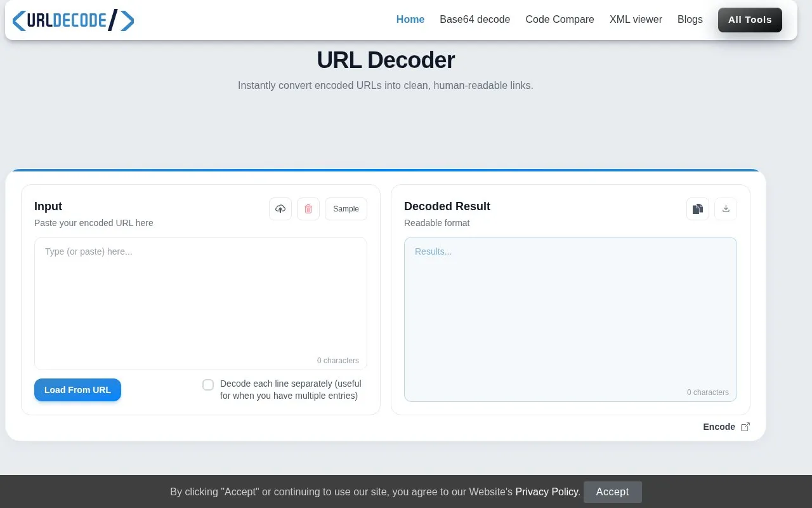Accept the cookie notice
The height and width of the screenshot is (508, 812).
(612, 492)
